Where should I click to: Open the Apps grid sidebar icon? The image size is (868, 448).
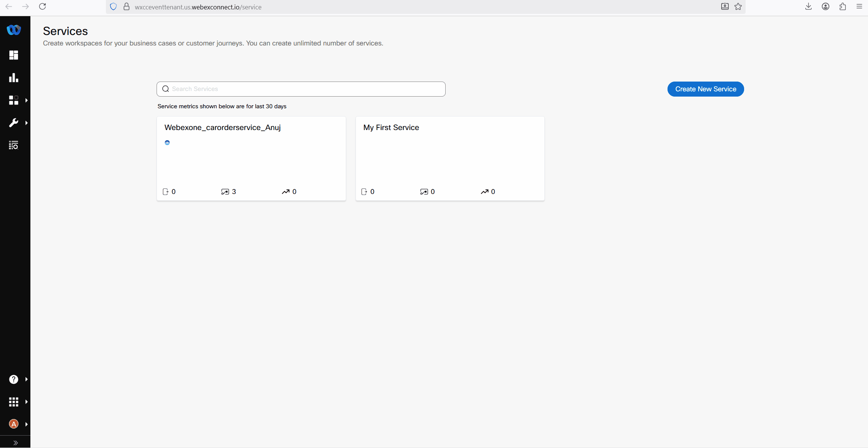[14, 100]
